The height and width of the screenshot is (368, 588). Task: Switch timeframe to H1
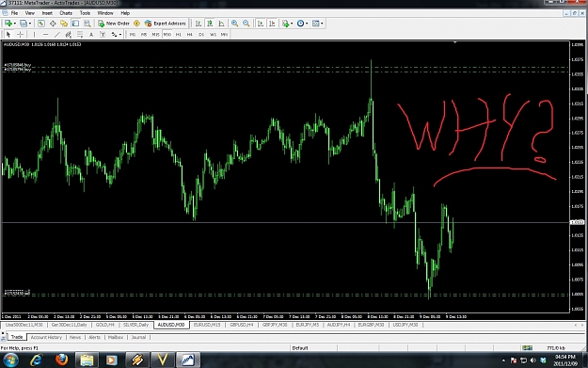click(x=179, y=35)
